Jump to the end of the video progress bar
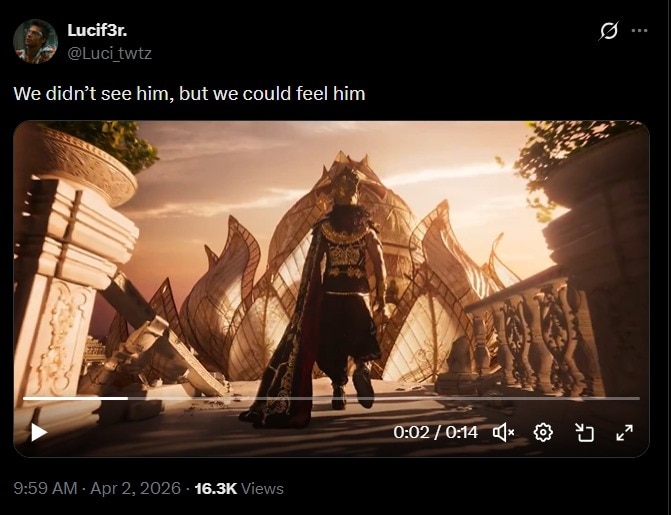The width and height of the screenshot is (671, 515). [x=639, y=398]
